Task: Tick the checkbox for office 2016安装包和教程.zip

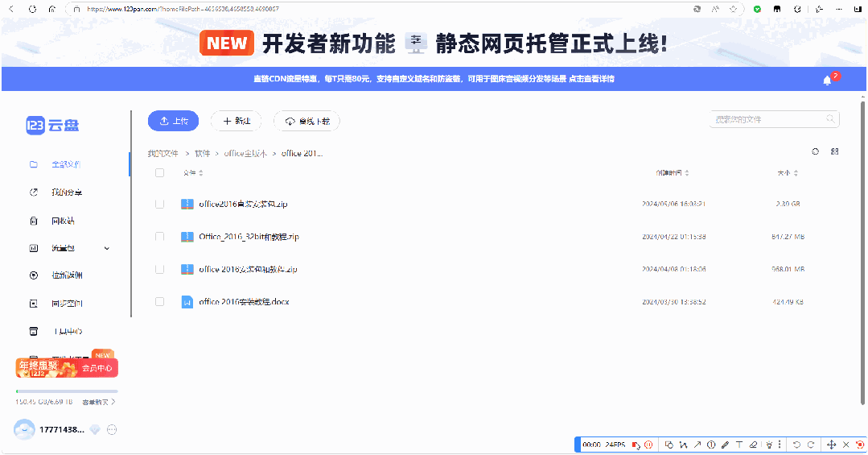Action: coord(159,269)
